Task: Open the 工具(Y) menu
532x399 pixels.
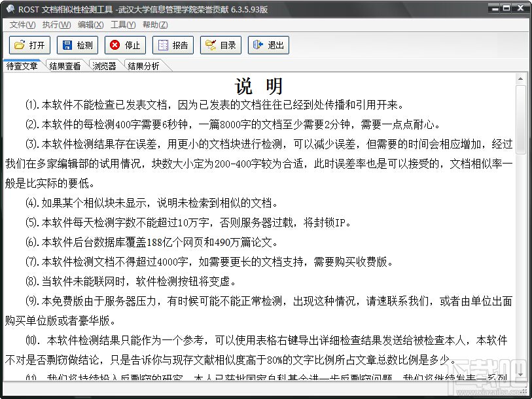Action: [123, 25]
